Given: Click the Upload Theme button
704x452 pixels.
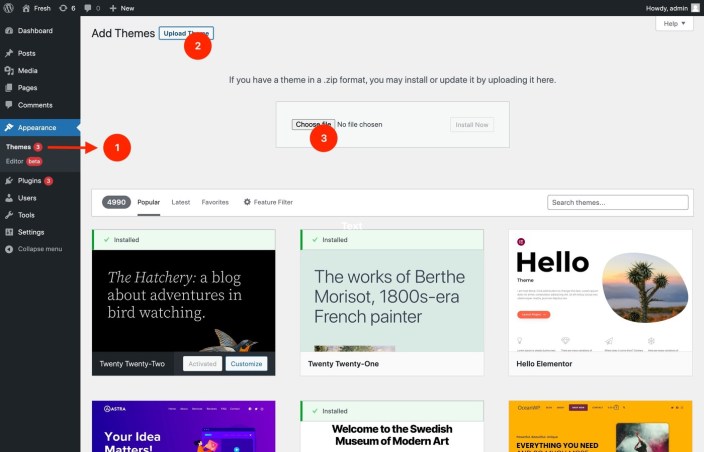Looking at the screenshot, I should click(x=186, y=33).
